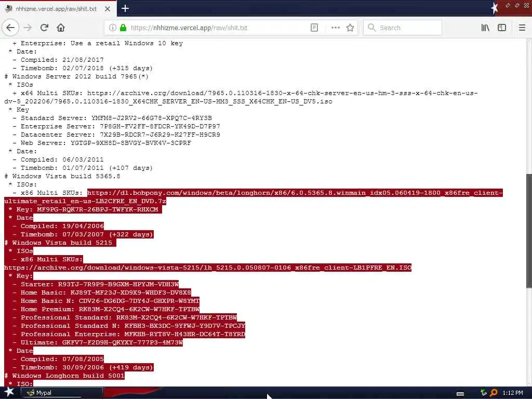Screen dimensions: 532x399
Task: Click the magnifier icon in the Search box
Action: tap(371, 28)
